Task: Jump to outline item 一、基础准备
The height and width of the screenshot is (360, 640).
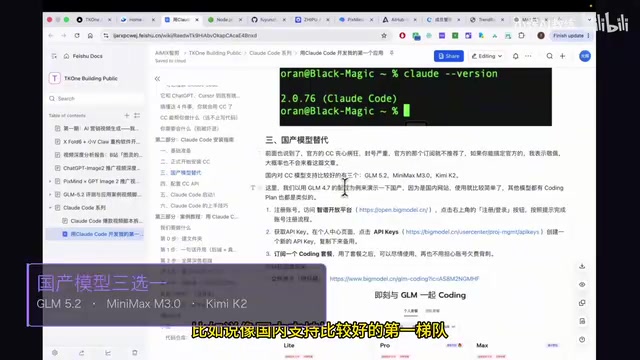Action: pos(176,151)
